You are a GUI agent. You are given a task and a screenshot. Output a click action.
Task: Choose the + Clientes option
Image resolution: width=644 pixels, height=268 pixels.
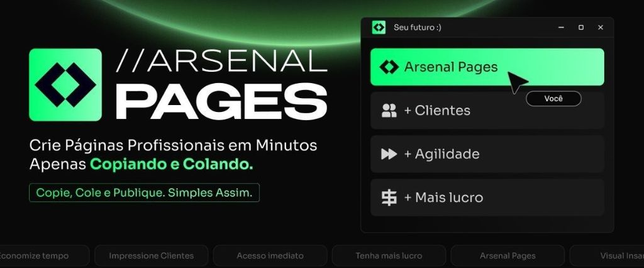(487, 111)
